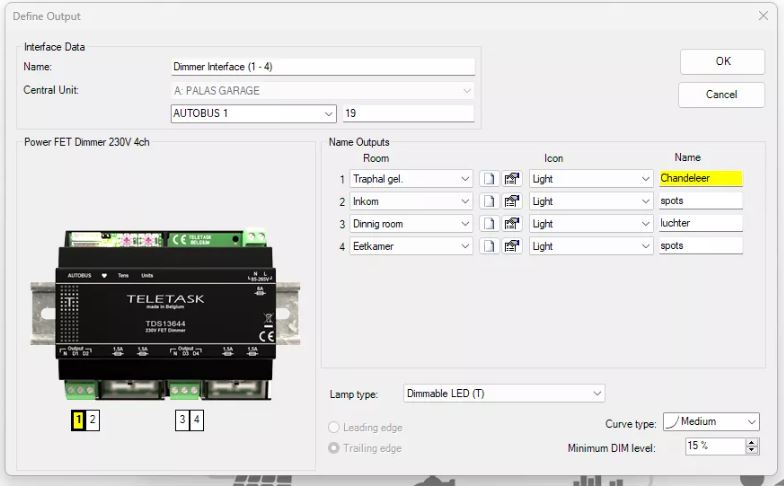Click the Dimmer Interface name field

tap(322, 67)
